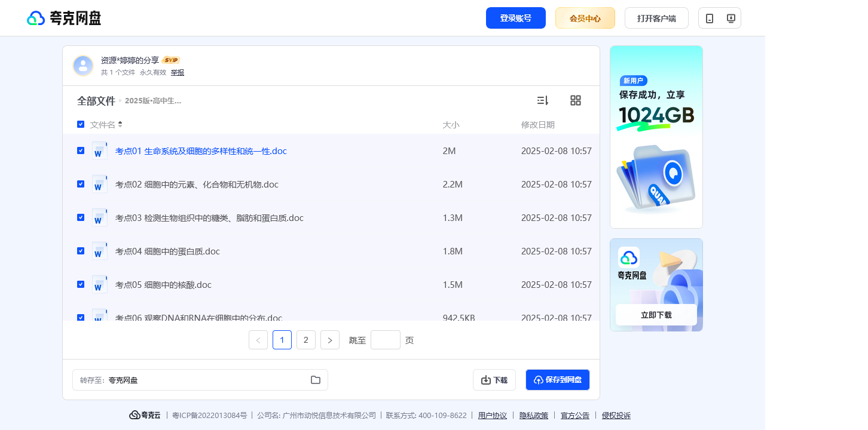The width and height of the screenshot is (868, 430).
Task: Click the 下载 button
Action: click(494, 380)
